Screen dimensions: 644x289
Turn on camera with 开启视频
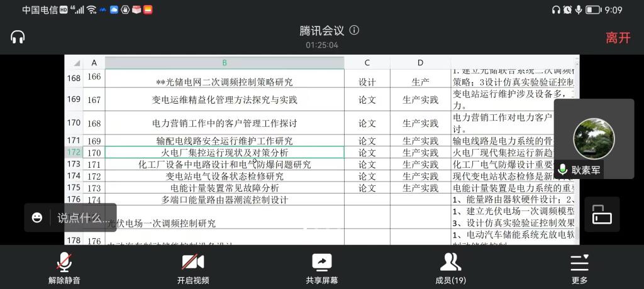[193, 266]
